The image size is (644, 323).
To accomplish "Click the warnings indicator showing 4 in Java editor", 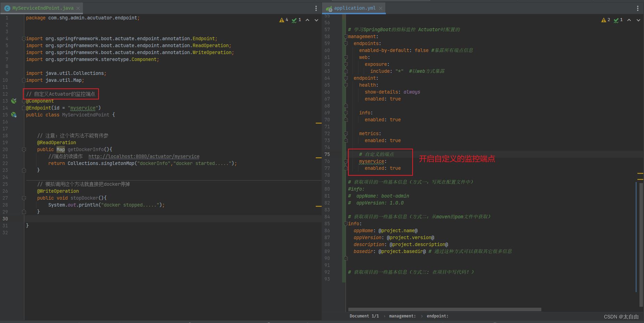I will pos(284,20).
